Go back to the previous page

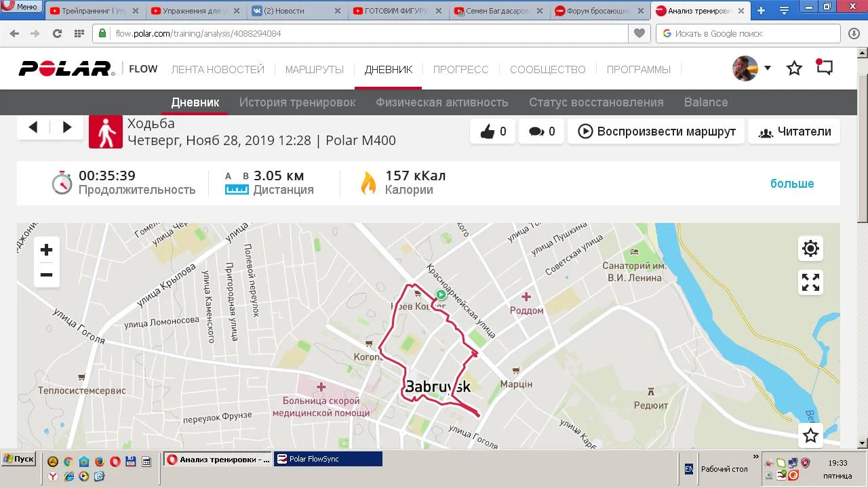(14, 33)
